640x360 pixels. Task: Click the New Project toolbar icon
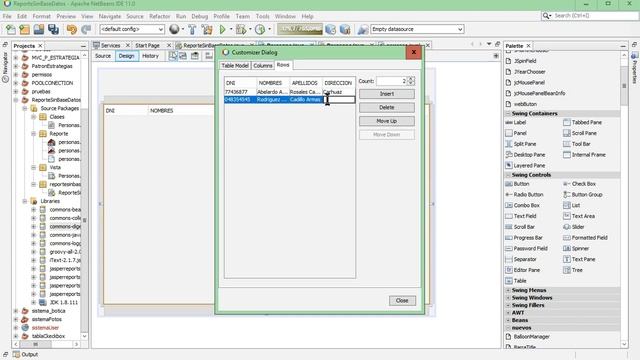point(24,29)
